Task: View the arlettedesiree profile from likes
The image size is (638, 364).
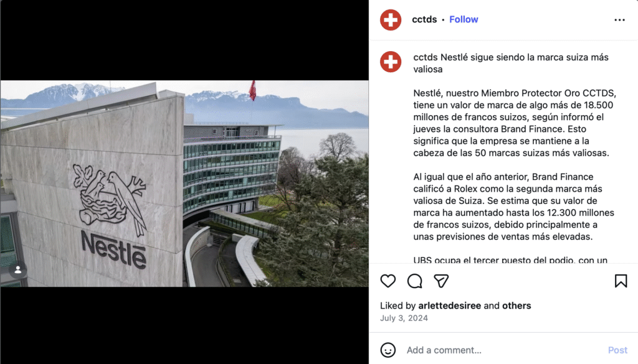Action: [449, 306]
